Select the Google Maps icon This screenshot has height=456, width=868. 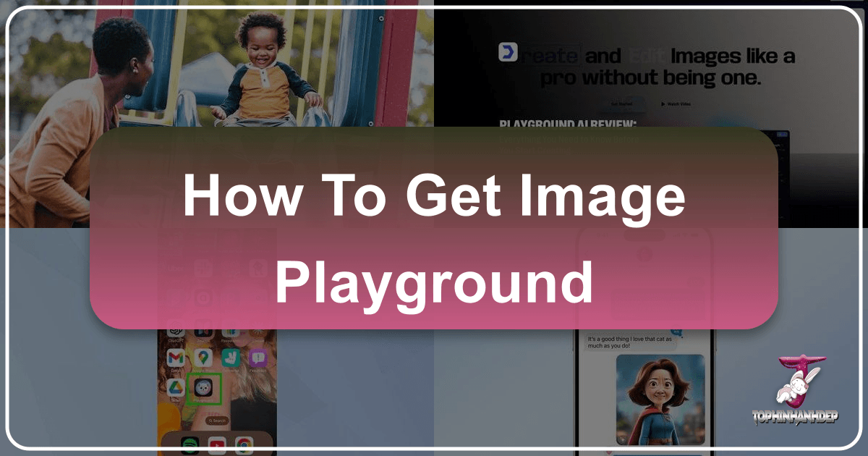[203, 358]
